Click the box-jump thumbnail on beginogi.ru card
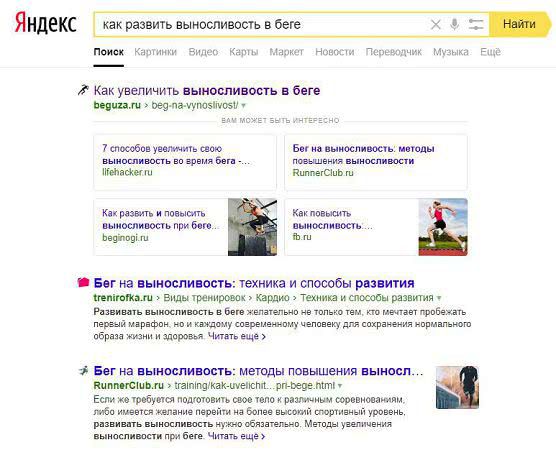This screenshot has width=556, height=450. point(252,227)
